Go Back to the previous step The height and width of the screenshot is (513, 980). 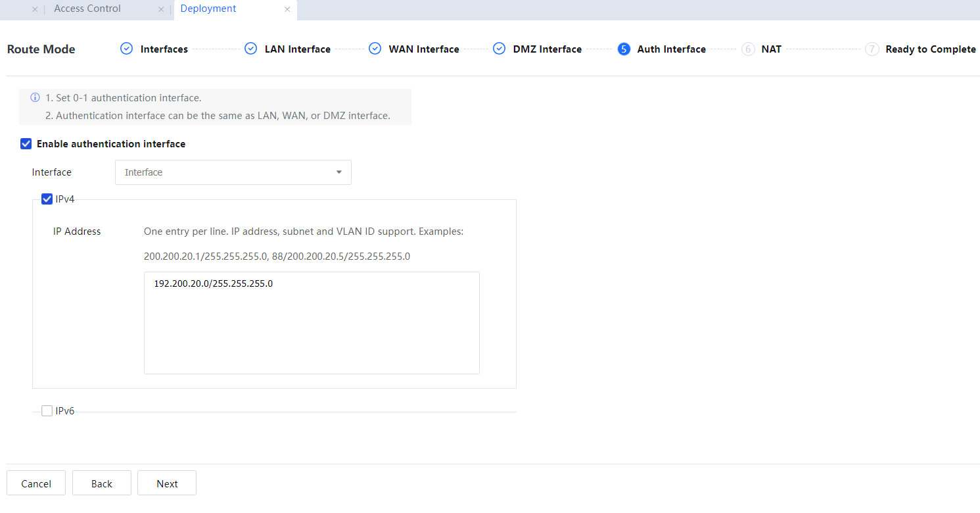[102, 483]
